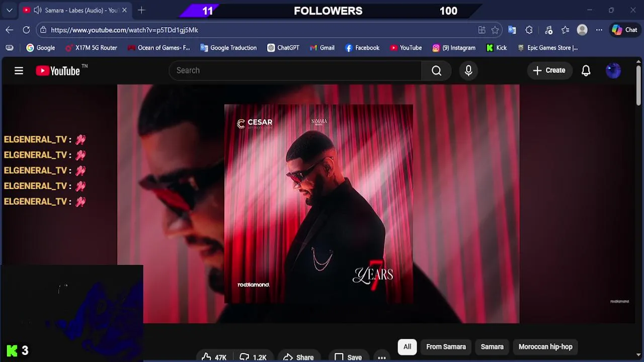Open the YouTube bookmark
This screenshot has height=362, width=644.
(x=406, y=48)
